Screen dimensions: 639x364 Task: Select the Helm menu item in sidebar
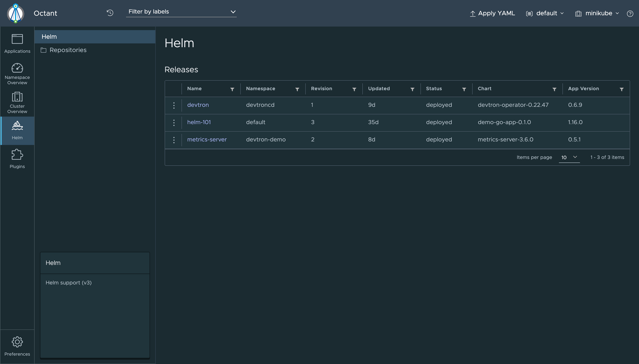coord(17,130)
